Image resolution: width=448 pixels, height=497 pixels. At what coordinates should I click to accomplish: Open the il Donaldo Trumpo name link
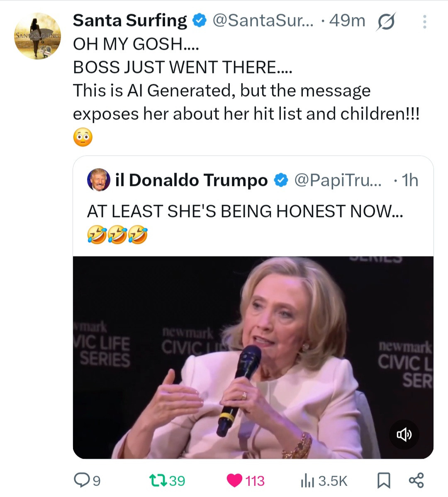[192, 180]
